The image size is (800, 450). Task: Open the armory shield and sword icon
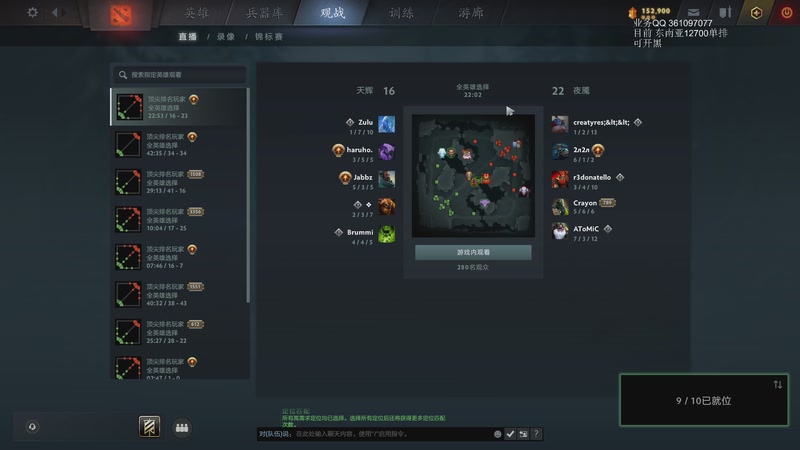(x=725, y=13)
